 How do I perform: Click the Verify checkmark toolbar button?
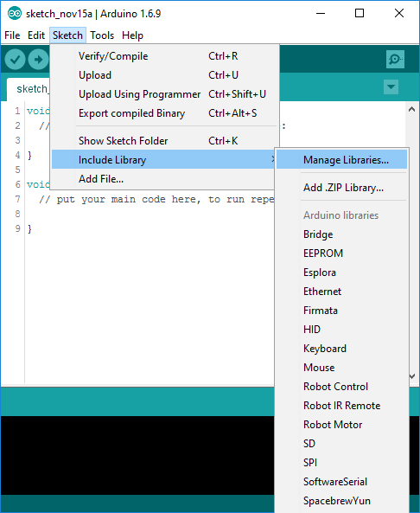[15, 60]
